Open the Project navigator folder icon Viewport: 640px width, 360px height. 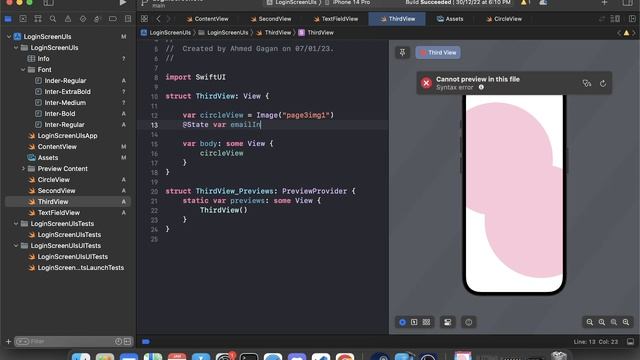(8, 19)
